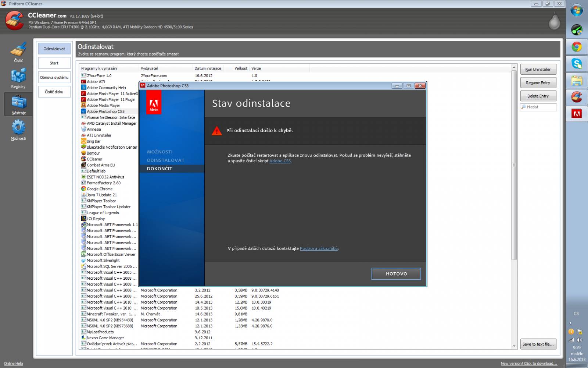Click the Hledat search field
Image resolution: width=588 pixels, height=368 pixels.
click(538, 107)
